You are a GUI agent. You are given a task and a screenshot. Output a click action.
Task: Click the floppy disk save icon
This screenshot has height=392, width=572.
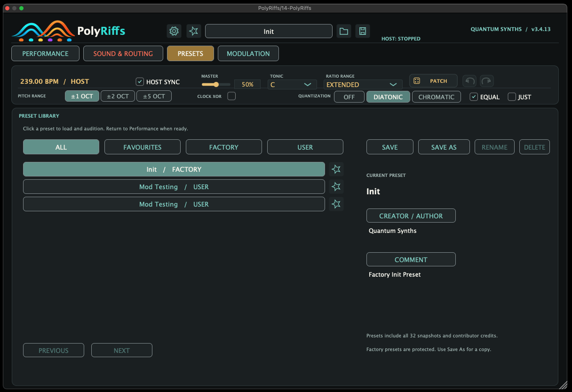pos(363,32)
